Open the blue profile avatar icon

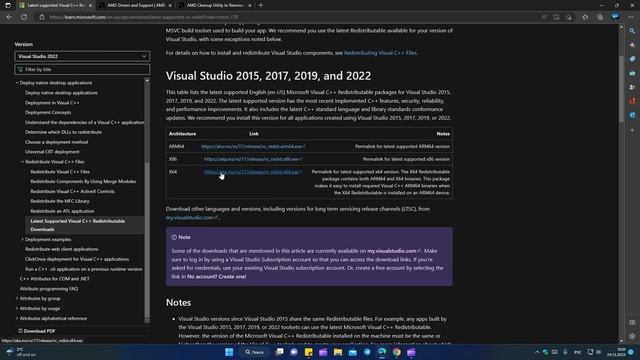[615, 17]
